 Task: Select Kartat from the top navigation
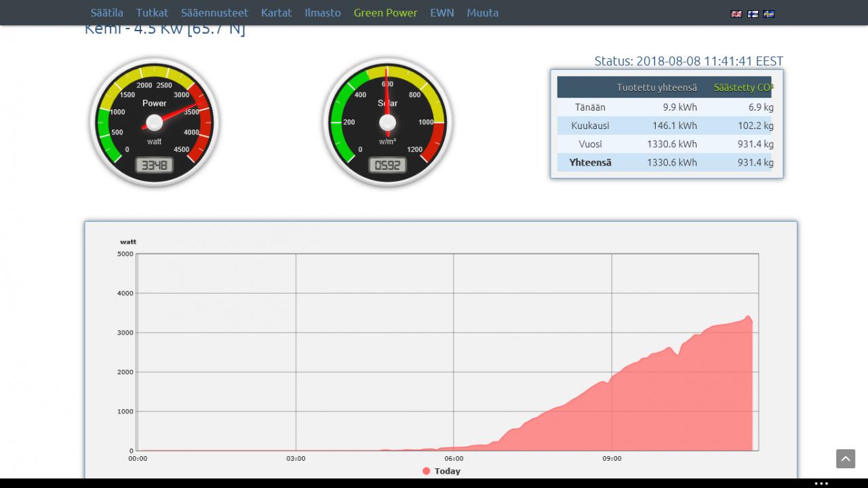coord(276,13)
